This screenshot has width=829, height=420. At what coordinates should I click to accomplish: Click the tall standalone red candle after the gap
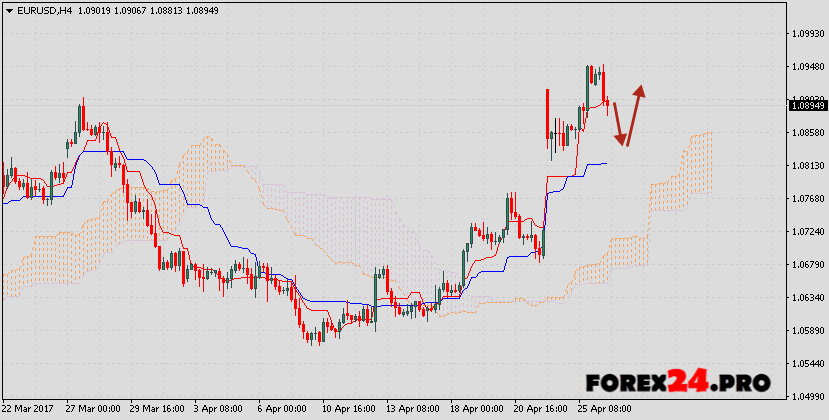click(x=548, y=113)
